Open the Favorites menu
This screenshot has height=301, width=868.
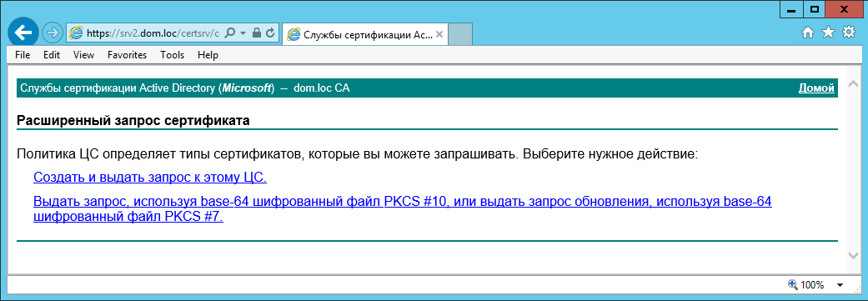click(x=128, y=55)
